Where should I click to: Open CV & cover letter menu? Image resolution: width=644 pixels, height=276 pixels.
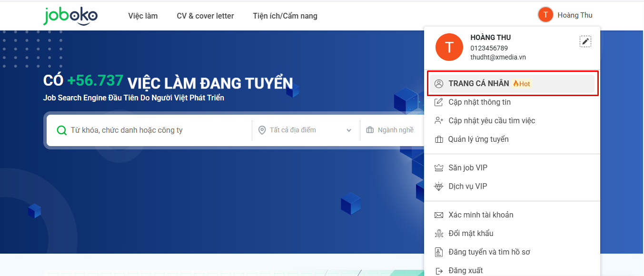(x=205, y=16)
